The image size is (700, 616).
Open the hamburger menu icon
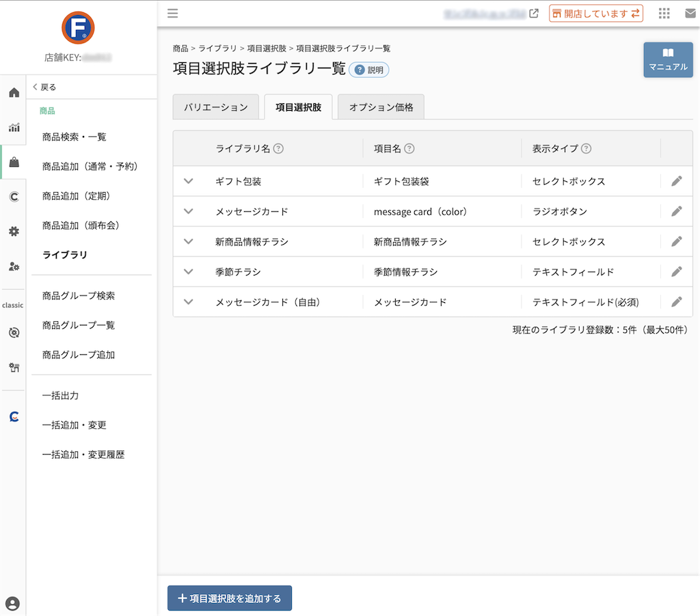click(x=173, y=14)
